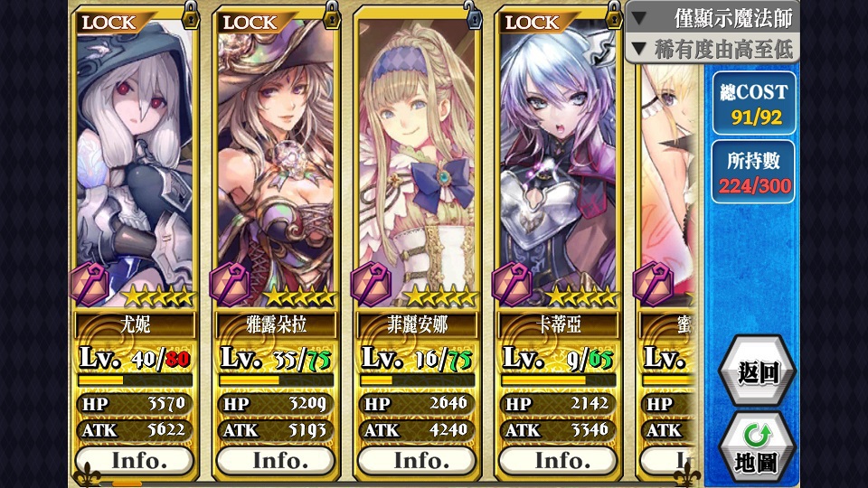
Task: Click the mage staff icon on 雅露朵拉
Action: point(231,285)
